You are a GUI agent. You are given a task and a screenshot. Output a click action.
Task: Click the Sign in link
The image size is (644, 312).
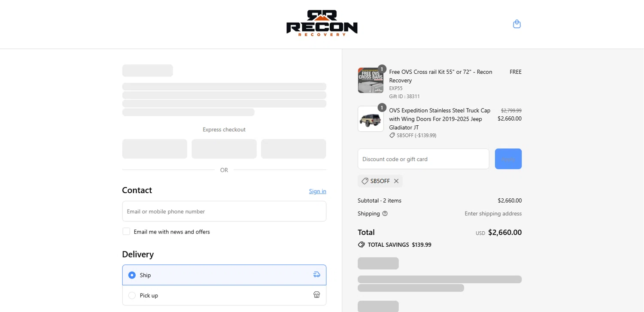[318, 191]
